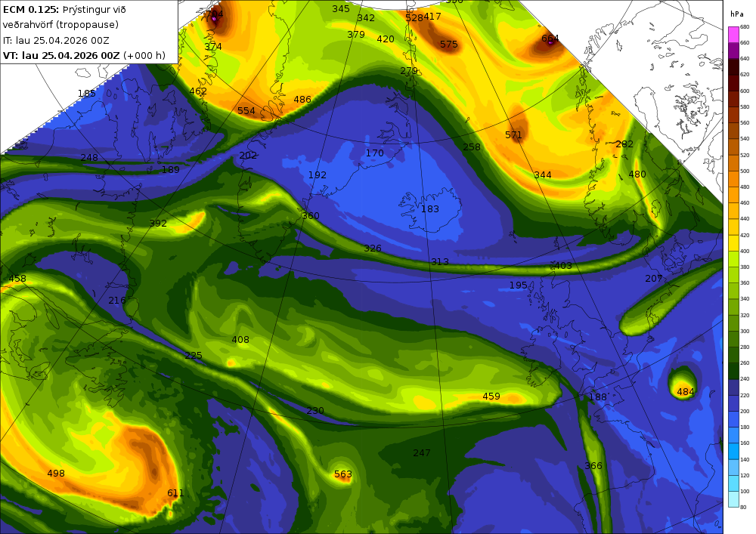
Task: Click the 554 value label
Action: [246, 111]
